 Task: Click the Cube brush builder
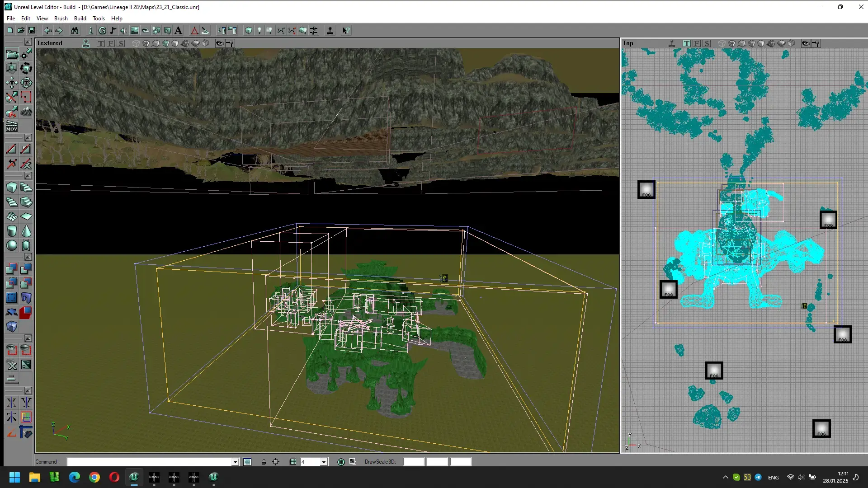coord(12,187)
